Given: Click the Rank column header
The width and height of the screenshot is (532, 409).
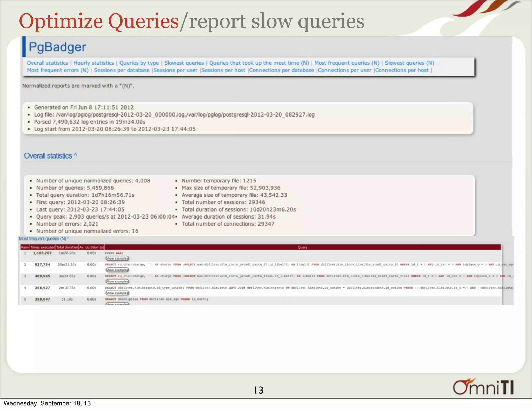Looking at the screenshot, I should pos(25,247).
